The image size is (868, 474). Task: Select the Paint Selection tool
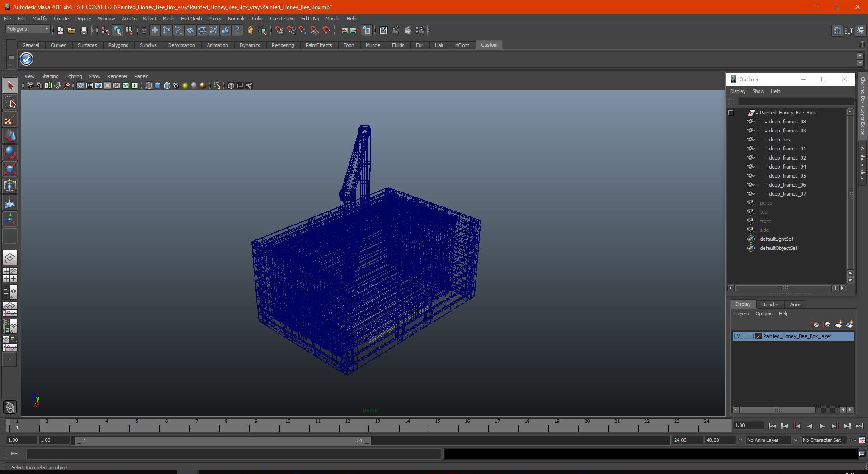point(10,119)
